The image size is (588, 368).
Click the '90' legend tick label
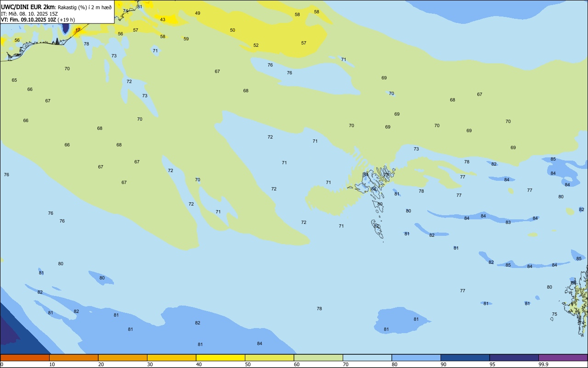coord(444,364)
